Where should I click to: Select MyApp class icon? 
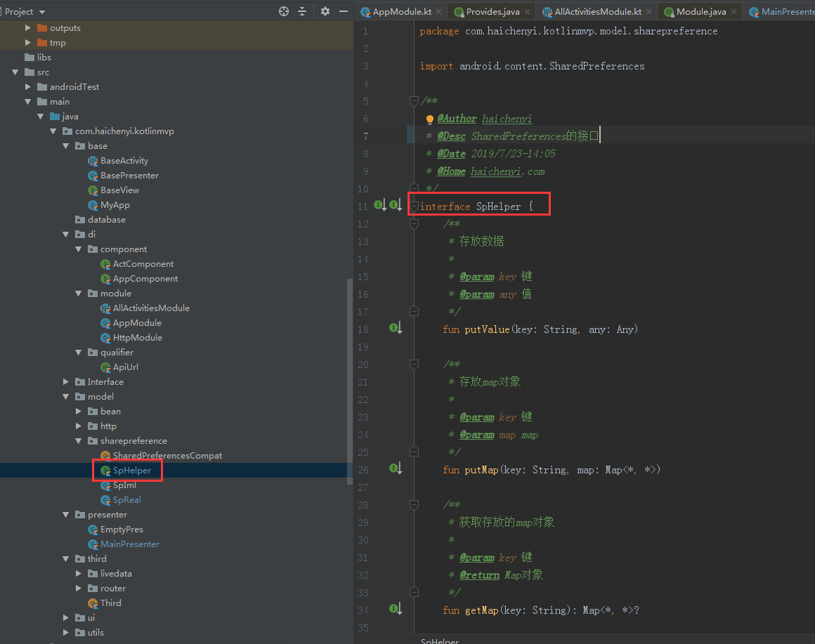[x=93, y=205]
